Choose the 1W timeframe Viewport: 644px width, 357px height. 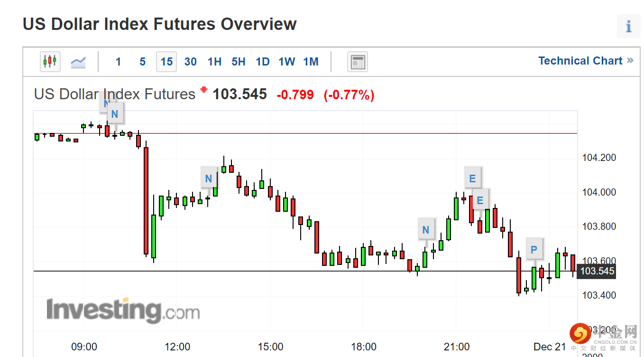(x=286, y=62)
